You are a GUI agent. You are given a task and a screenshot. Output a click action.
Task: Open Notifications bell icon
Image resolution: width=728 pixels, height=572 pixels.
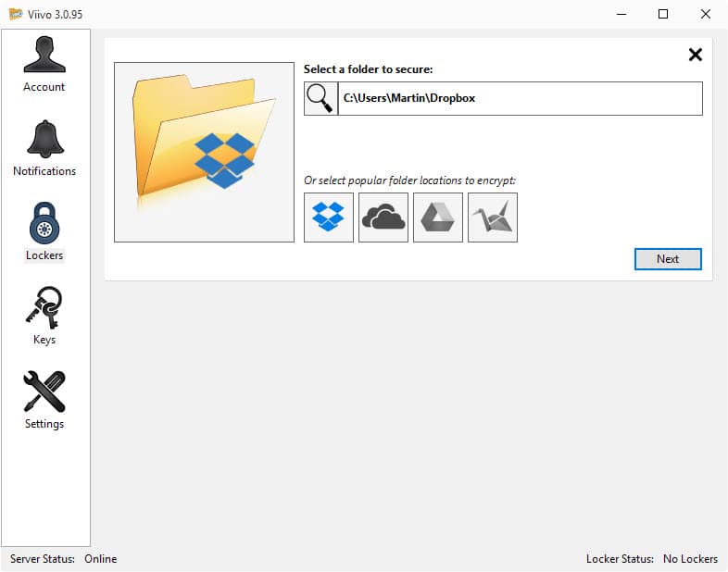(45, 139)
